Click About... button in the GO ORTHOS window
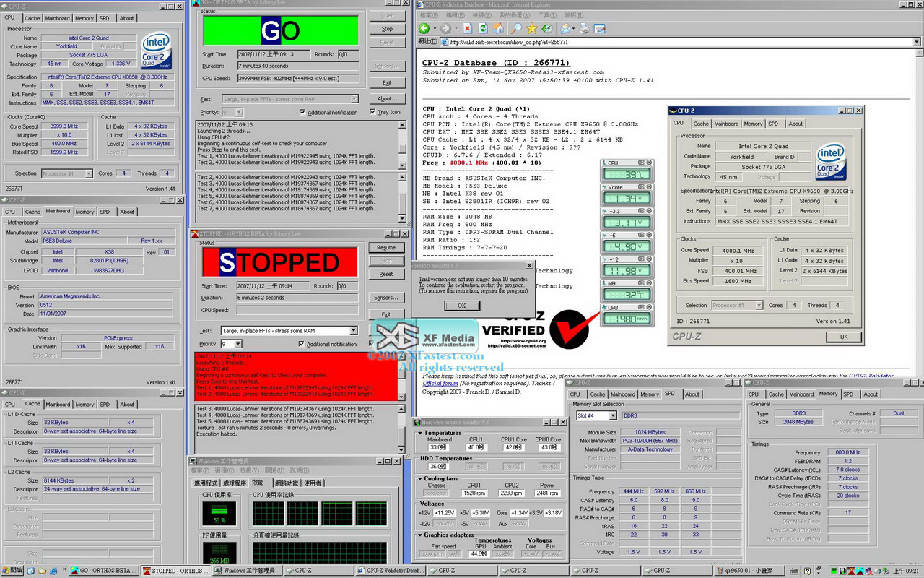Image resolution: width=924 pixels, height=578 pixels. (x=387, y=99)
